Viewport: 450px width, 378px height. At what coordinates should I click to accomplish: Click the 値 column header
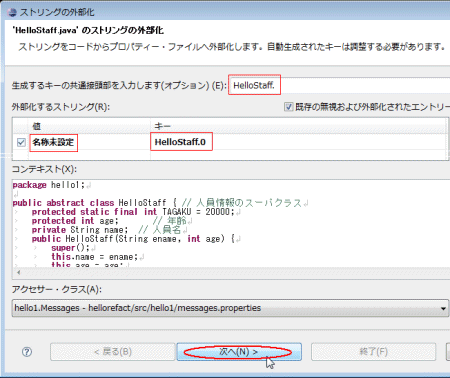pos(89,126)
